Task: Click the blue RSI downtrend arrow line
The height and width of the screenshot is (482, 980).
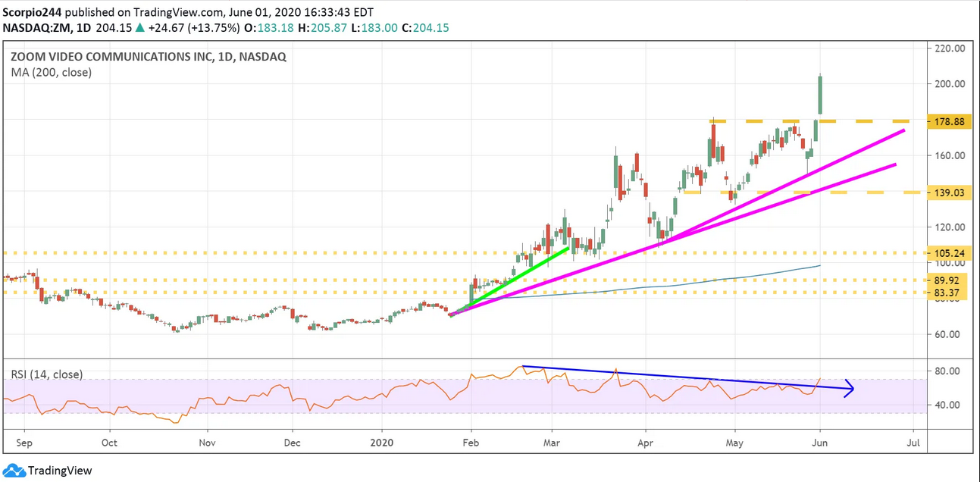Action: point(687,378)
